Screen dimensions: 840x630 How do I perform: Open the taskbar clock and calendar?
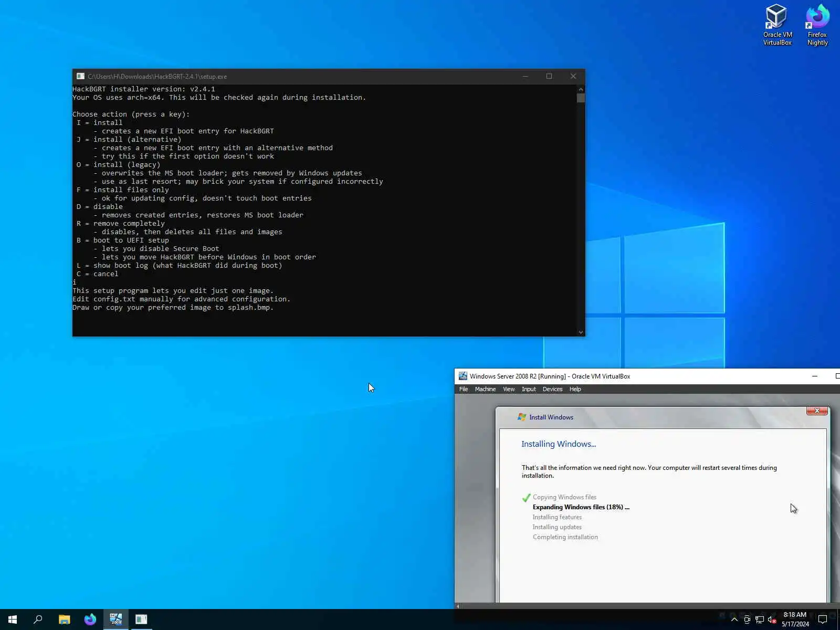[x=795, y=619]
